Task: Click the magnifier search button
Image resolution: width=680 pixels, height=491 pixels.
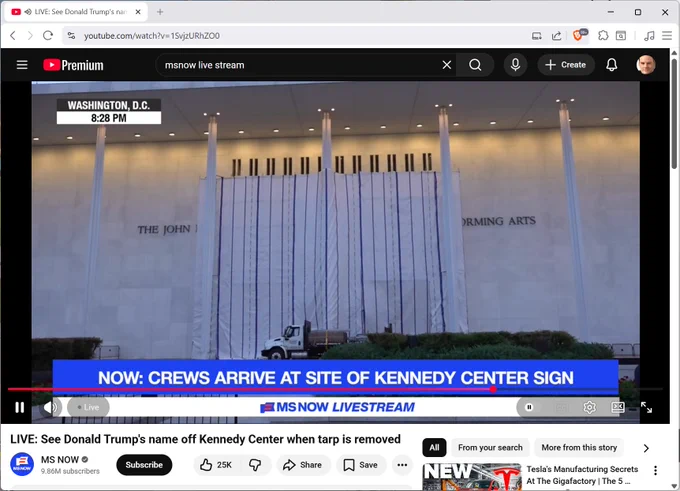Action: coord(475,65)
